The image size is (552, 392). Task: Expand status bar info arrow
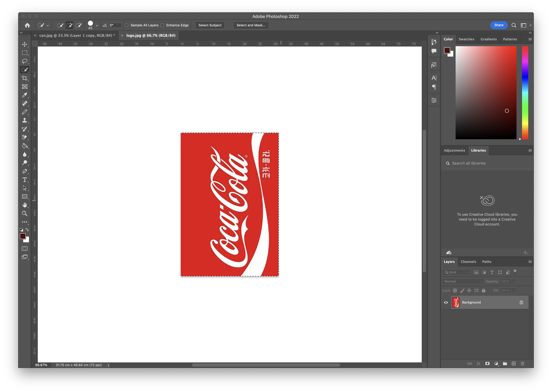[108, 365]
